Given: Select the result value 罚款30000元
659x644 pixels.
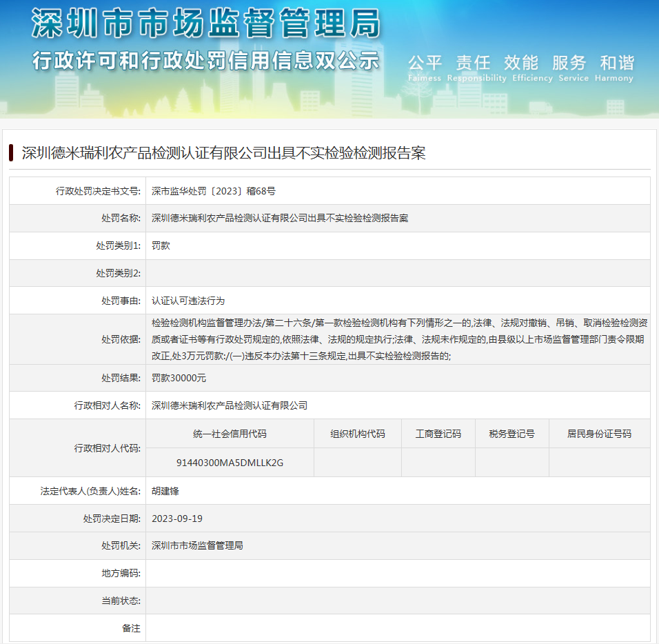Looking at the screenshot, I should coord(179,378).
